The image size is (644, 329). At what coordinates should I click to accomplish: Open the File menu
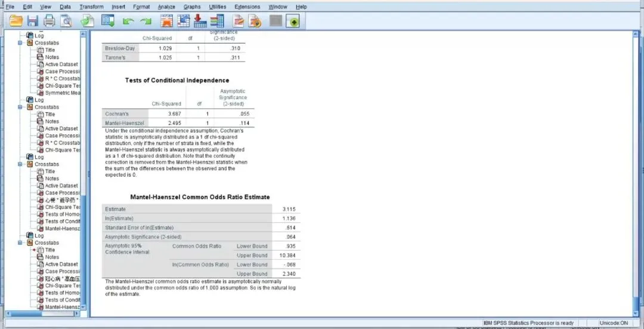pyautogui.click(x=10, y=7)
